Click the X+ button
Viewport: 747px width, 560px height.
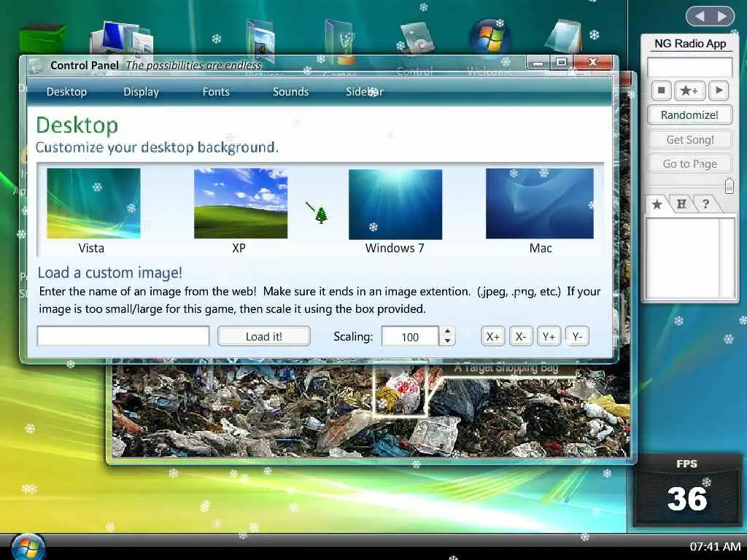click(492, 337)
